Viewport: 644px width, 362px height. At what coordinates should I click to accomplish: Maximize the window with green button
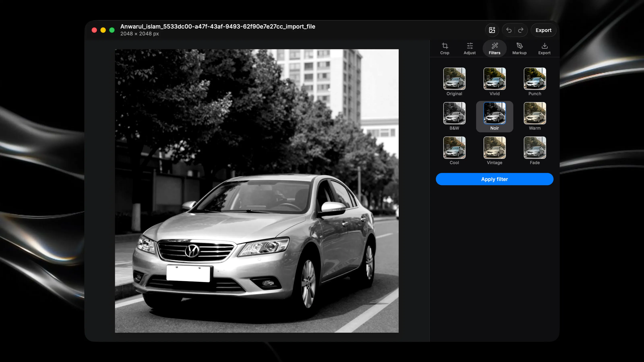click(x=112, y=30)
